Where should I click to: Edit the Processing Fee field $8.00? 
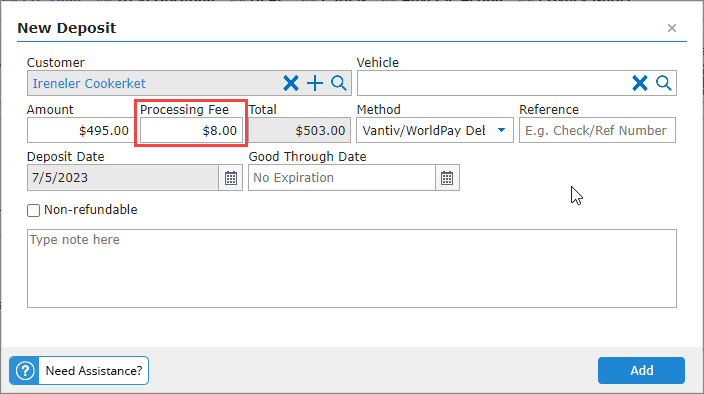191,131
